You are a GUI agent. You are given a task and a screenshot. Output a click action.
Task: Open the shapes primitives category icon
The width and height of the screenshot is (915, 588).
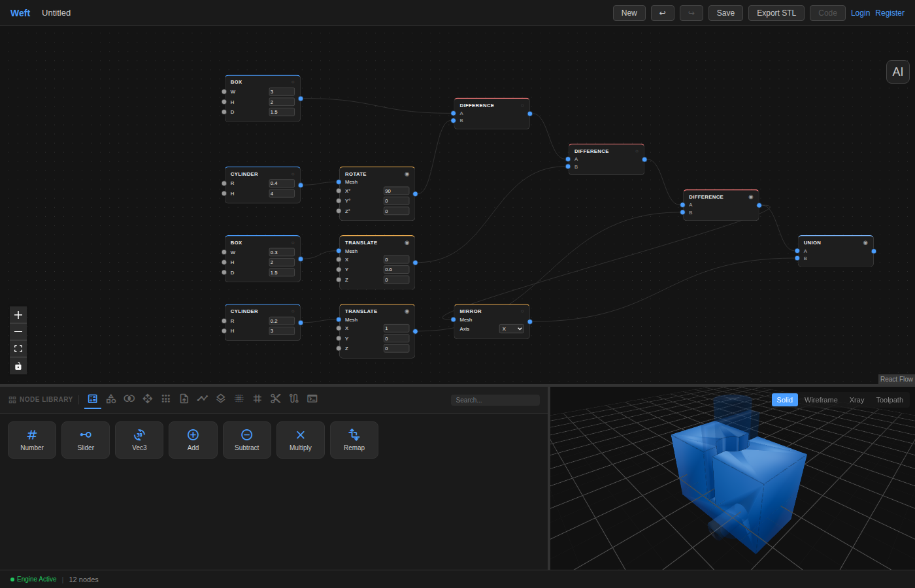(x=111, y=399)
